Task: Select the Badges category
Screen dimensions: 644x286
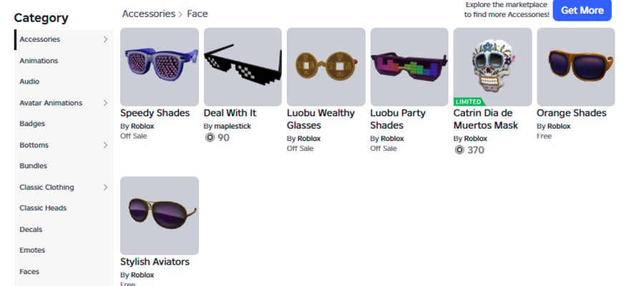Action: click(32, 124)
